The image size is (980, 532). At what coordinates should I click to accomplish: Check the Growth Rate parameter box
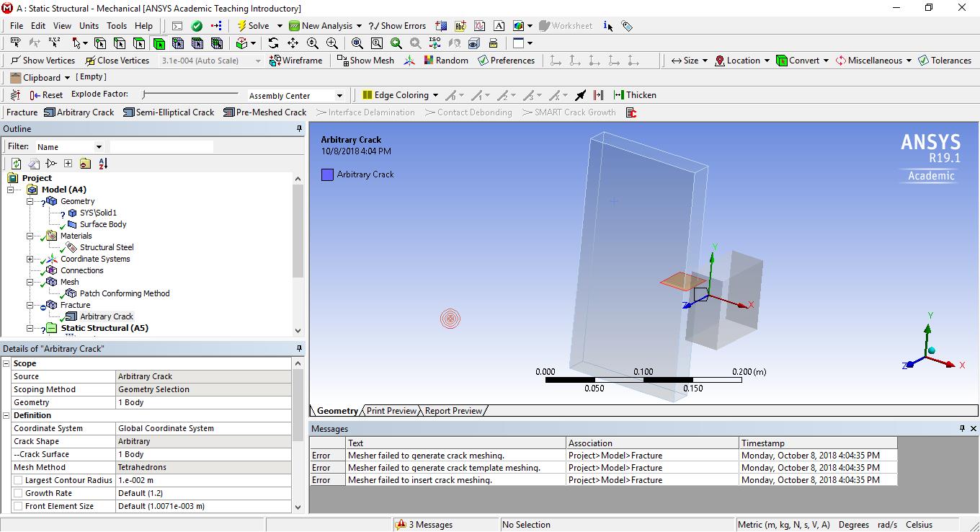(x=18, y=493)
